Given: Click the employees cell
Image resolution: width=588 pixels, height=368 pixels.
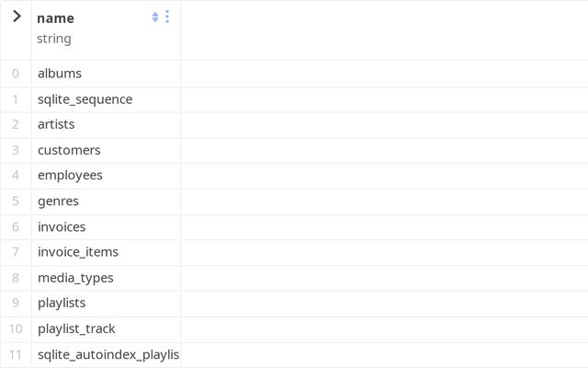Looking at the screenshot, I should click(x=70, y=175).
